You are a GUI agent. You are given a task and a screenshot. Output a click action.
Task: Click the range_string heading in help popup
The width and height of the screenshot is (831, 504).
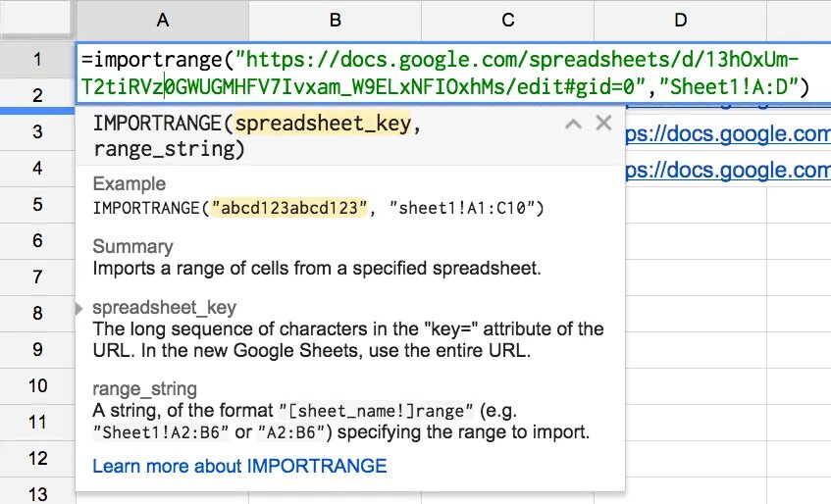tap(144, 389)
